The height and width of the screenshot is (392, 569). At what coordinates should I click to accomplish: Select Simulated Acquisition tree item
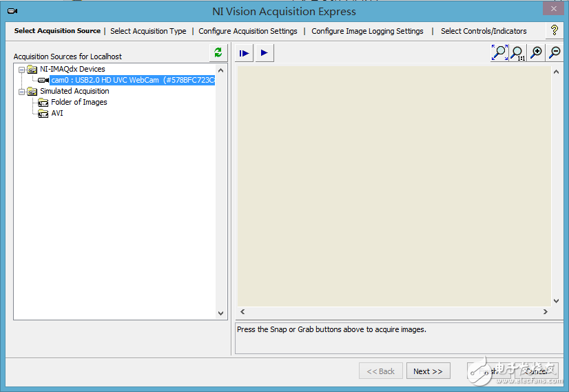tap(74, 91)
